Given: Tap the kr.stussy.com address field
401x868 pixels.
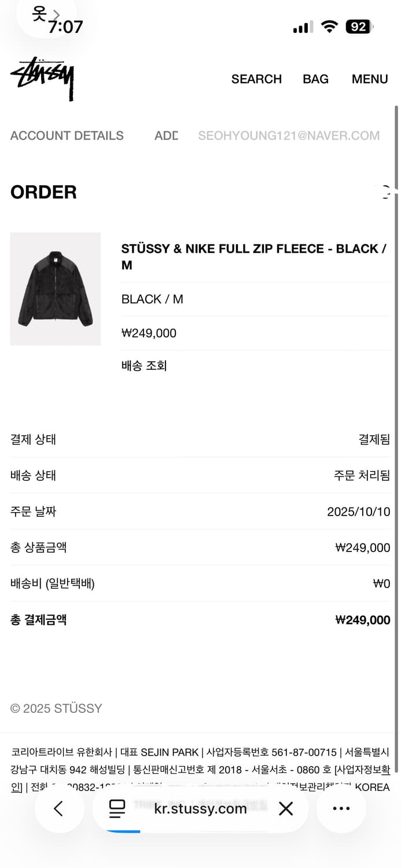Looking at the screenshot, I should (200, 808).
